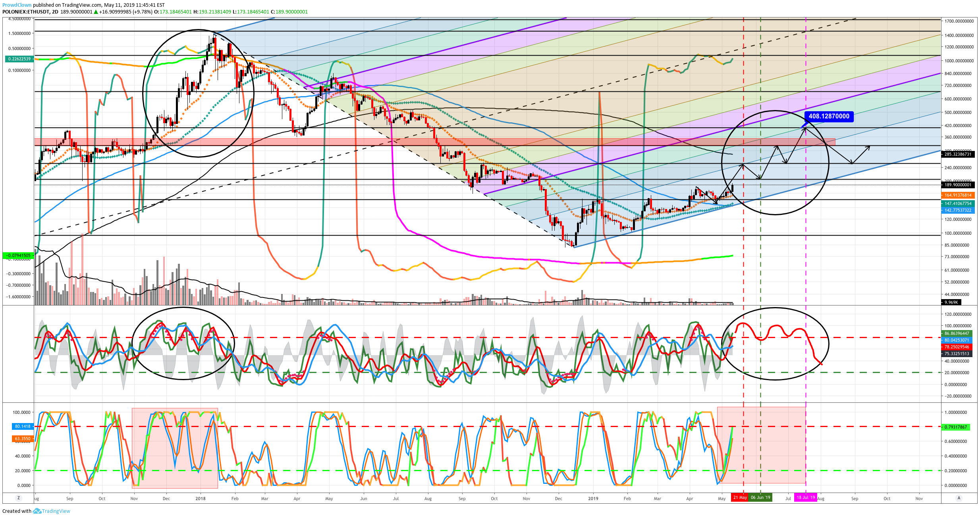Click the 2018 year label on time axis
This screenshot has width=980, height=518.
[201, 499]
